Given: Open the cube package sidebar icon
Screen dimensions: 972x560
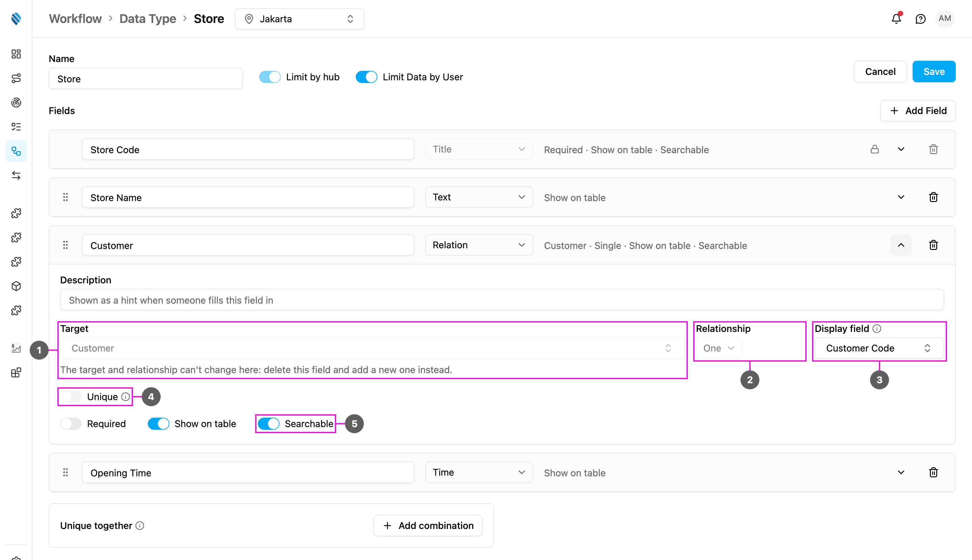Looking at the screenshot, I should coord(16,286).
